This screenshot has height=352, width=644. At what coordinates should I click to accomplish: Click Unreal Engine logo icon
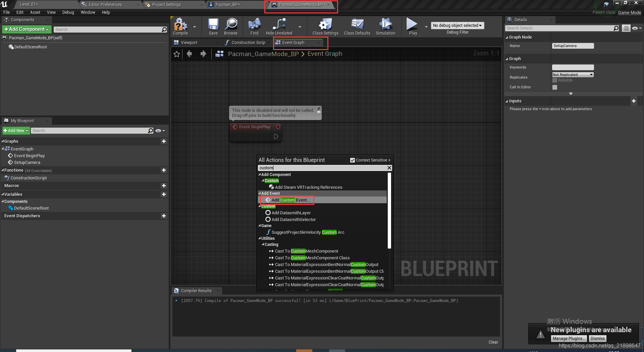click(x=4, y=4)
